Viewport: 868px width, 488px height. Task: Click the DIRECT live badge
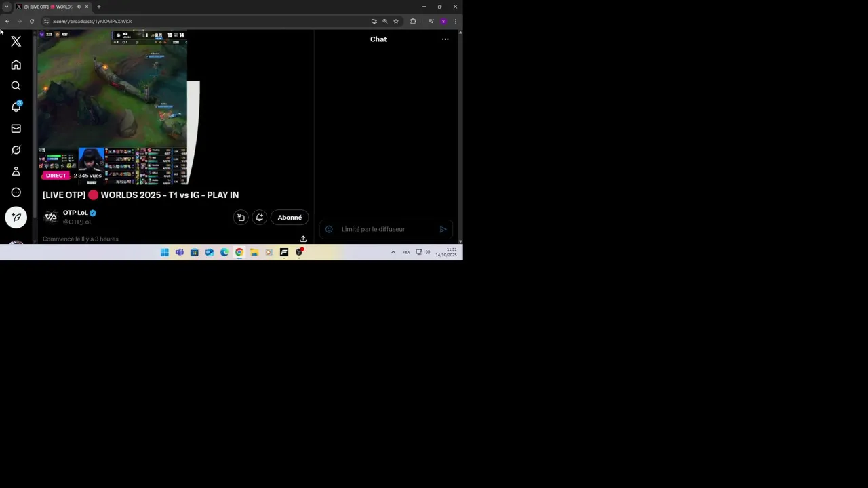click(56, 176)
